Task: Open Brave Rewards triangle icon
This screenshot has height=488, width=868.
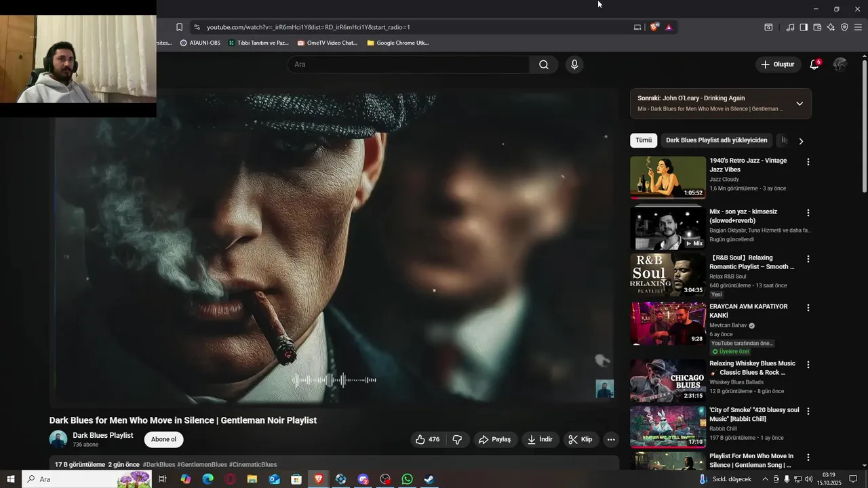Action: click(x=669, y=27)
